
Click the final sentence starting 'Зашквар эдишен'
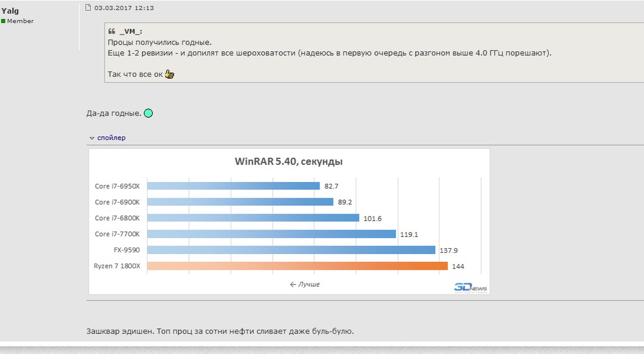(x=220, y=331)
